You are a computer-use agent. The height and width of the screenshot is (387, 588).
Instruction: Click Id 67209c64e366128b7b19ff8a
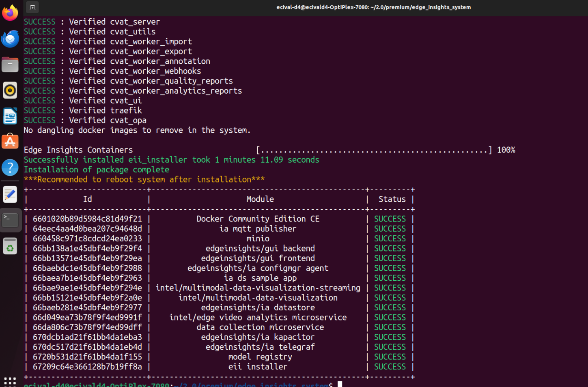pyautogui.click(x=87, y=367)
